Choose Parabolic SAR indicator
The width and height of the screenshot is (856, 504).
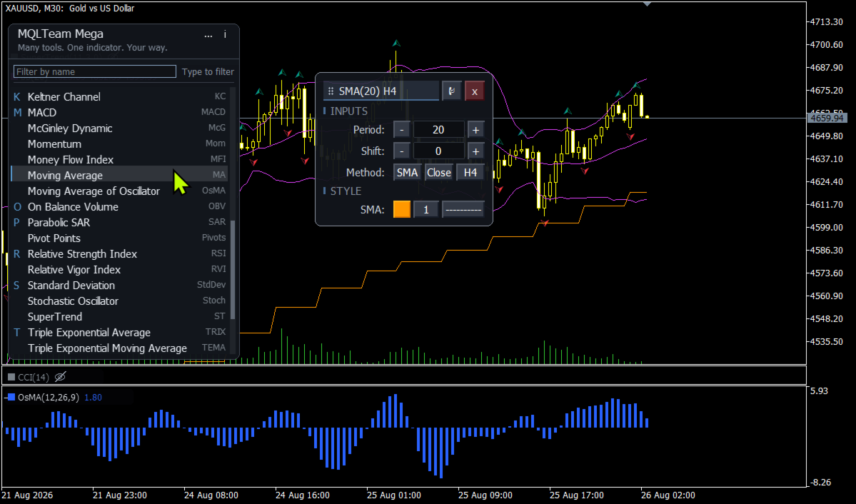[119, 223]
